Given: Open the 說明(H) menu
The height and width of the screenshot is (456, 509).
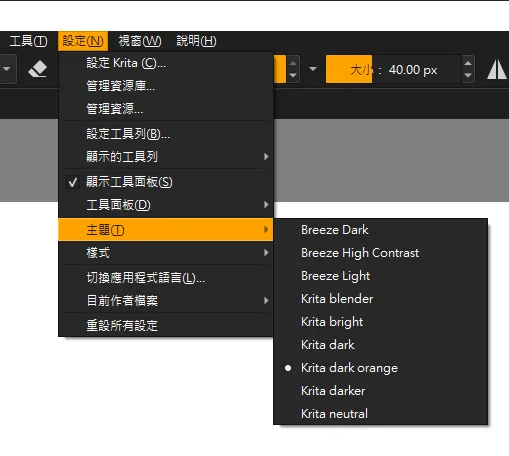Looking at the screenshot, I should (x=196, y=41).
